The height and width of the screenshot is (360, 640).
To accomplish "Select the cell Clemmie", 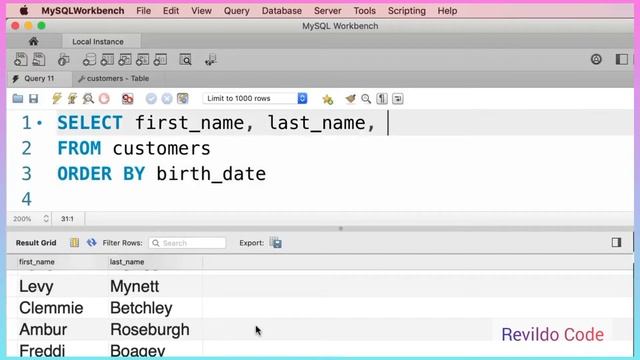I will point(51,308).
